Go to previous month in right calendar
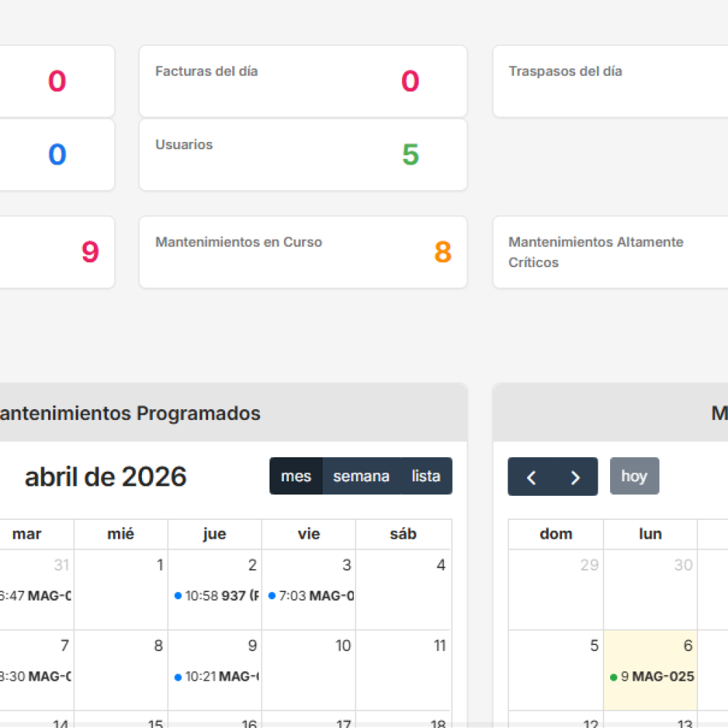Screen dimensions: 728x728 [531, 477]
